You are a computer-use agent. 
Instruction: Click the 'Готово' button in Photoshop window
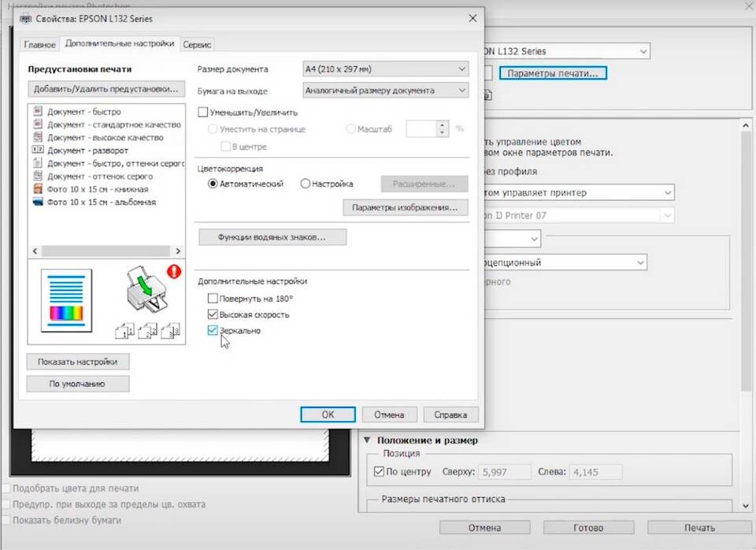pyautogui.click(x=588, y=528)
